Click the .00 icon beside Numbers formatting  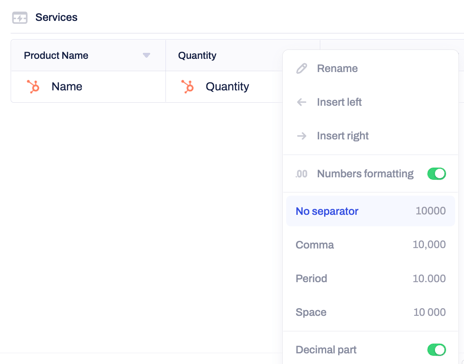click(x=301, y=174)
